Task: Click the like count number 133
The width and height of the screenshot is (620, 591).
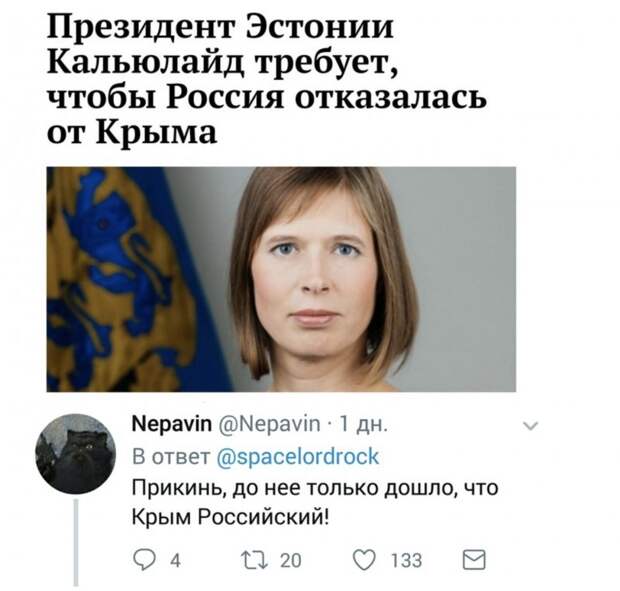Action: [x=406, y=561]
